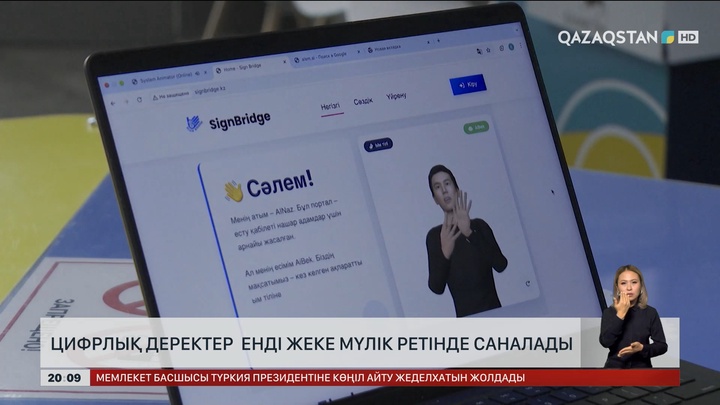Click the paragraph starting Ал менің есімім AIBek
This screenshot has height=405, width=720.
click(304, 277)
